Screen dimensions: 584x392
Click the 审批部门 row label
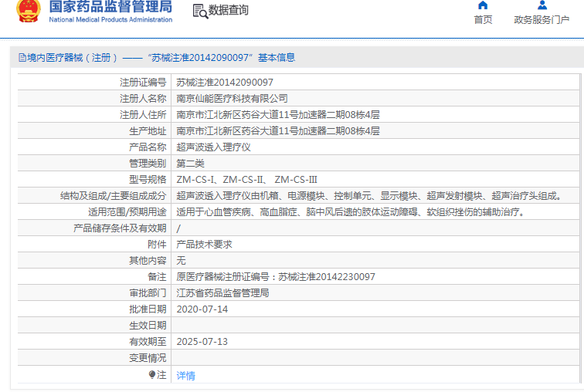[148, 293]
